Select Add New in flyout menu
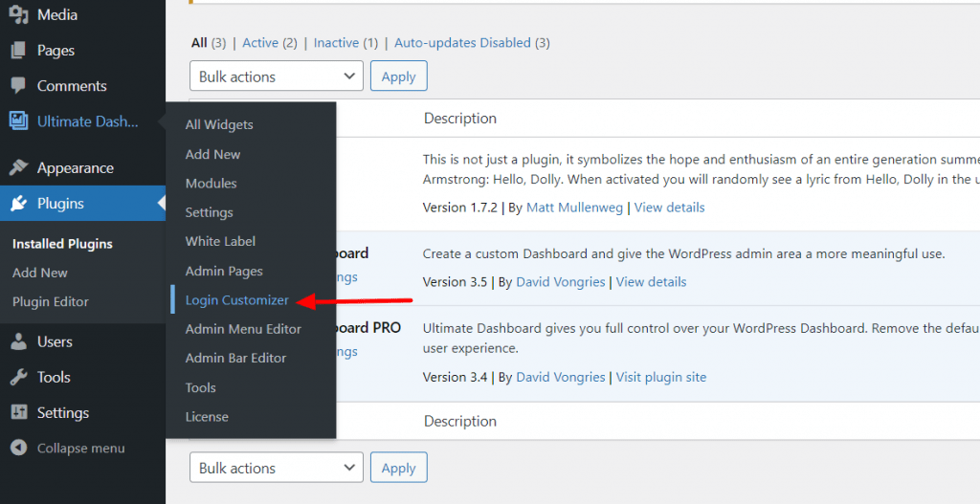 [x=212, y=154]
